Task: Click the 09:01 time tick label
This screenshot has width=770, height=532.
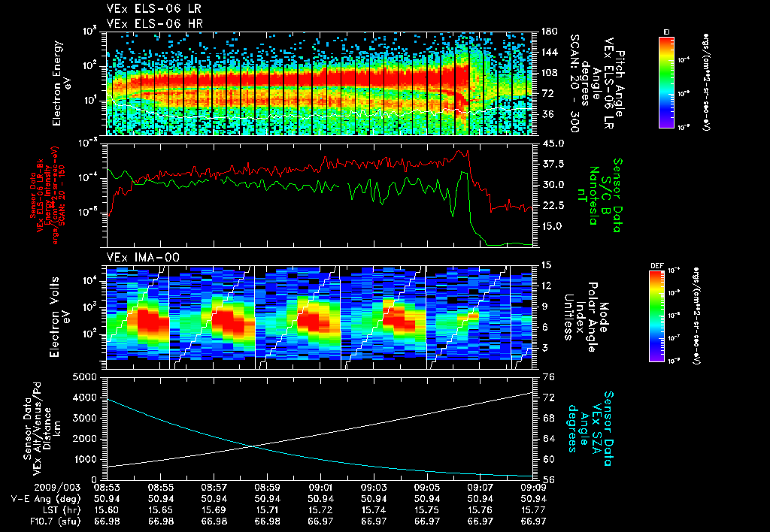Action: click(x=320, y=488)
